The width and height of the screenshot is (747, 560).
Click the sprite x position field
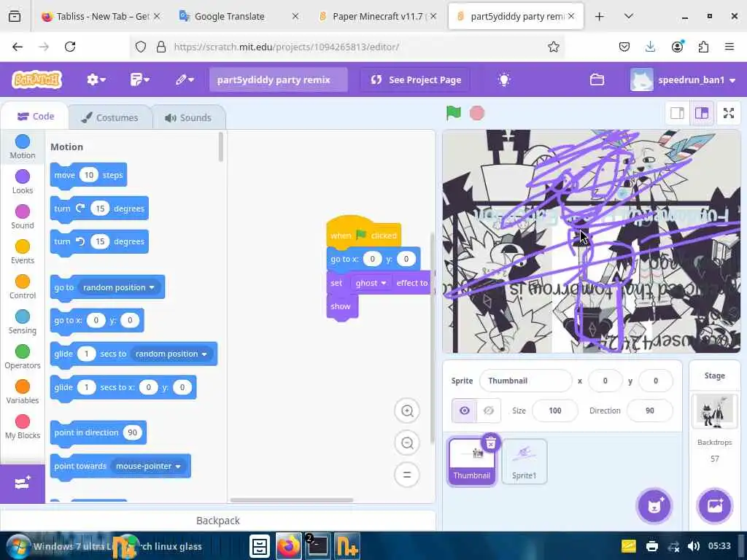[x=605, y=381]
